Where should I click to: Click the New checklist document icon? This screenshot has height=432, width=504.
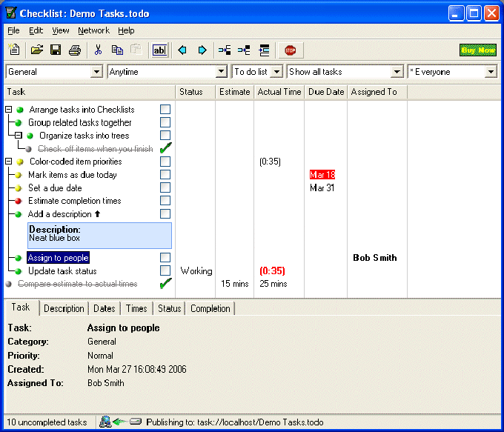[14, 50]
